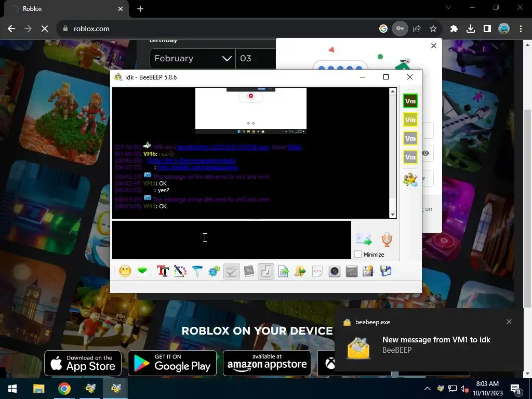Click the message input box in BeeBEEP
The width and height of the screenshot is (532, 399).
pyautogui.click(x=231, y=240)
